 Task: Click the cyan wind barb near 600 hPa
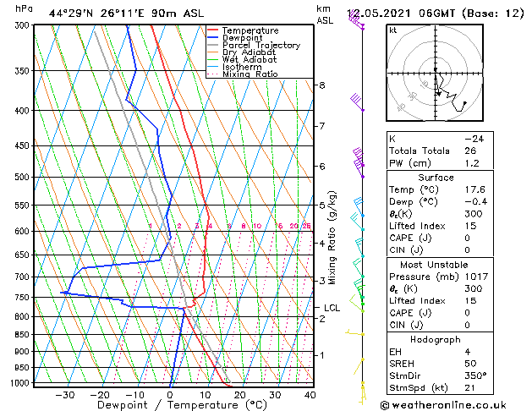(357, 221)
